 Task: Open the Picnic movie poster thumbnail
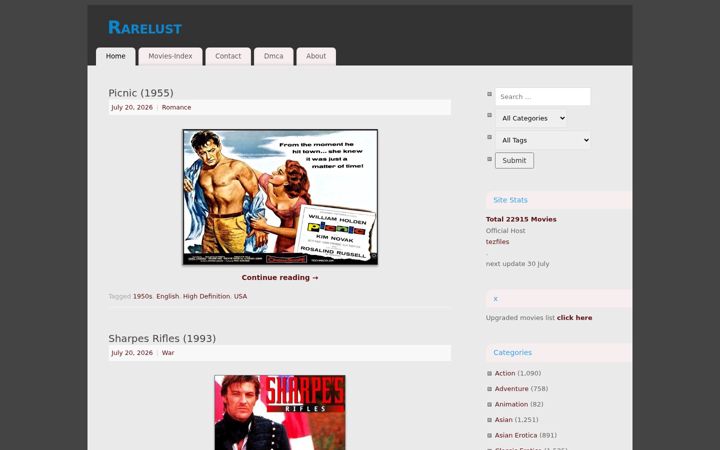[280, 197]
